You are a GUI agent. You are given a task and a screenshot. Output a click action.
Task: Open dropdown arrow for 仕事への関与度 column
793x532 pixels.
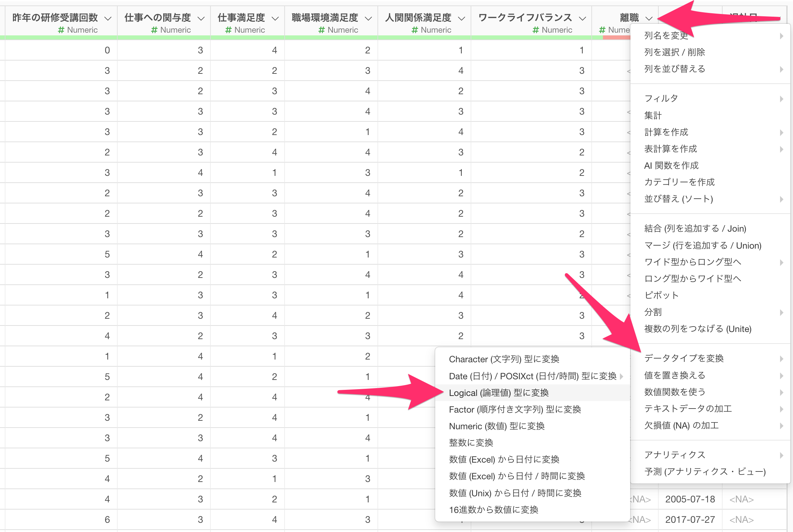tap(201, 18)
